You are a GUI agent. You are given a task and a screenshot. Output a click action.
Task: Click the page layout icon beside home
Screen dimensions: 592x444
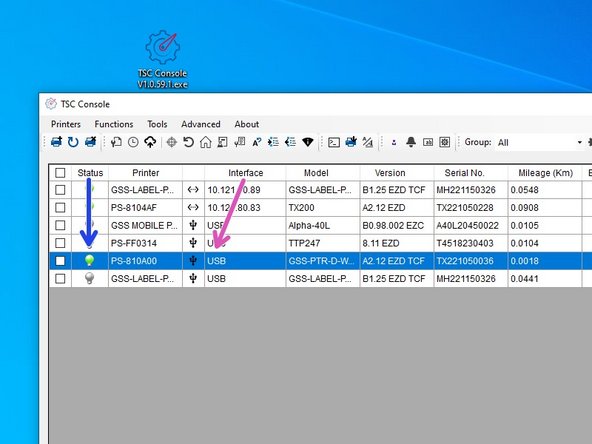222,142
